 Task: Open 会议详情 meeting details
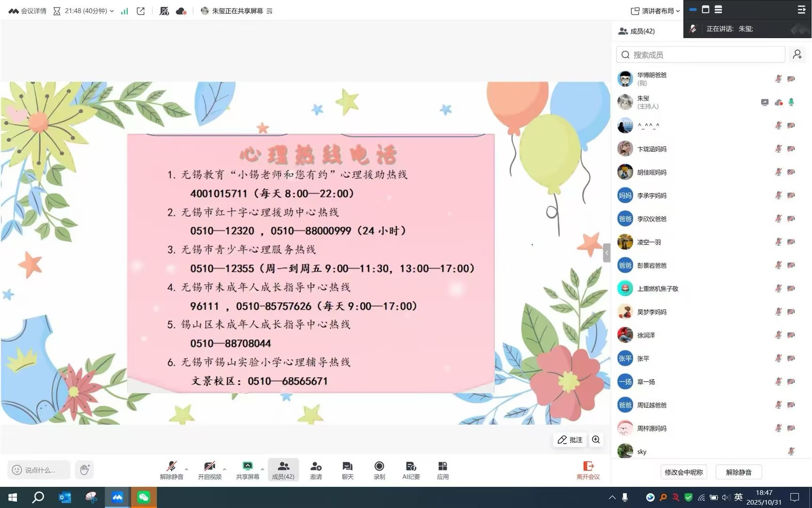coord(28,11)
